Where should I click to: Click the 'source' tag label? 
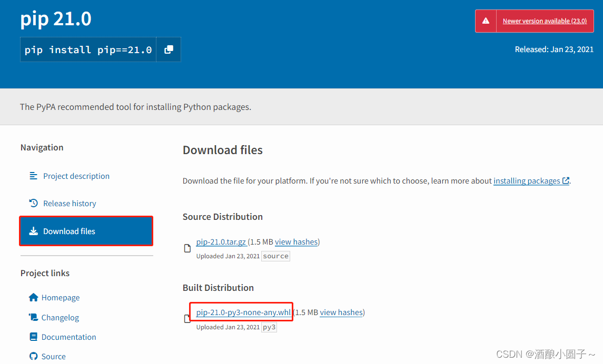click(x=276, y=256)
